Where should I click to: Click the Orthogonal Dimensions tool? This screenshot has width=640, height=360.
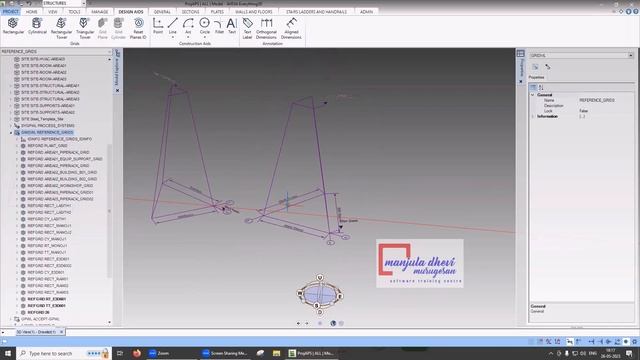click(x=266, y=28)
